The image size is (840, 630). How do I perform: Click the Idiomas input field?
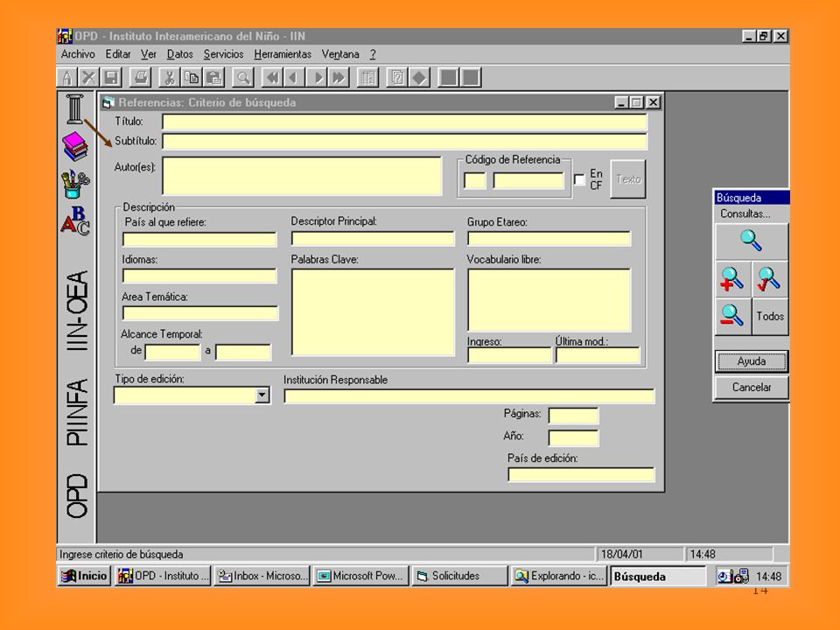(199, 276)
